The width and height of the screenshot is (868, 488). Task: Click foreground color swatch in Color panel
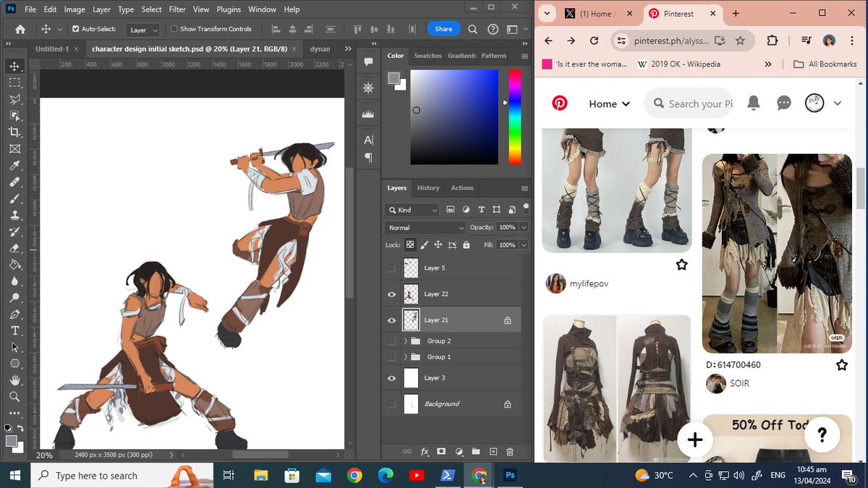394,78
